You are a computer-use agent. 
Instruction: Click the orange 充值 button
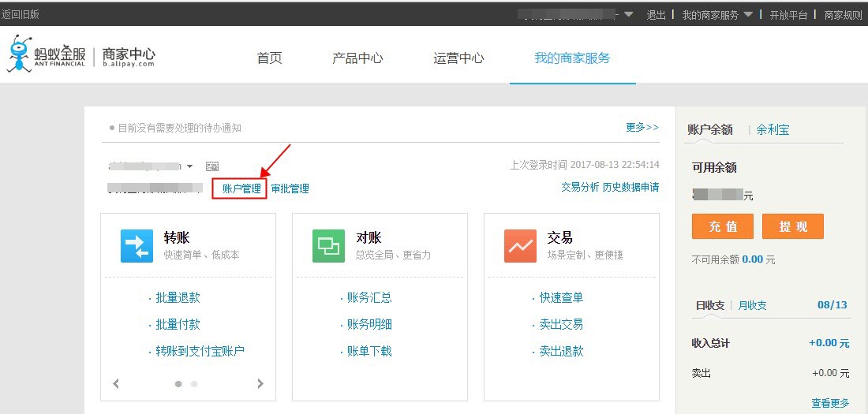tap(722, 226)
